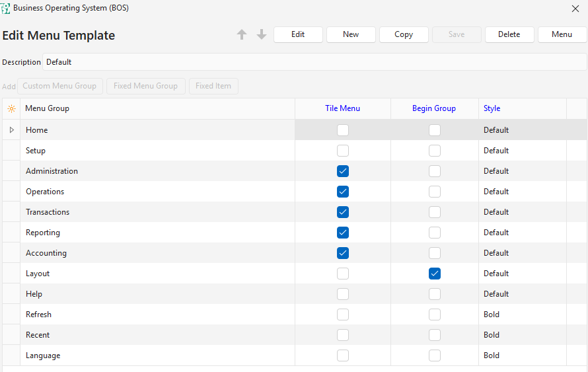Click the Copy button
Screen dimensions: 588x372
tap(404, 35)
